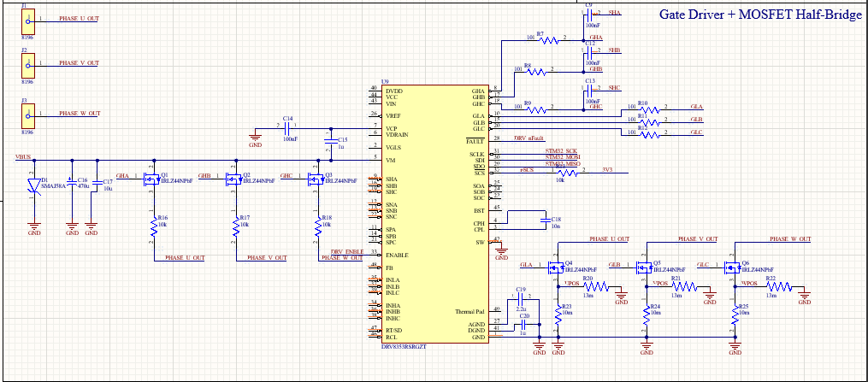Click the PHASE_W_OUT label above Q6
Image resolution: width=868 pixels, height=382 pixels.
[x=790, y=238]
